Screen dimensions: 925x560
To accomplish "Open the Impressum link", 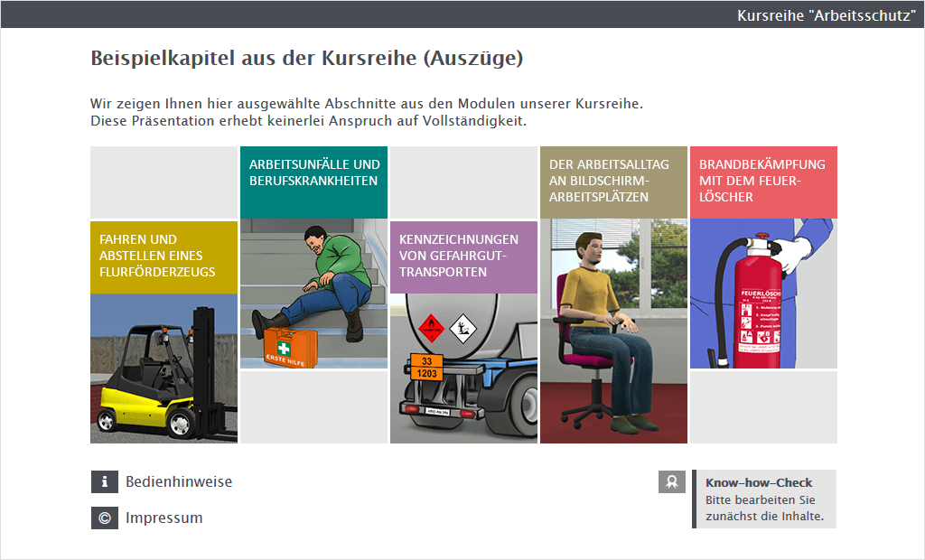I will pos(164,518).
